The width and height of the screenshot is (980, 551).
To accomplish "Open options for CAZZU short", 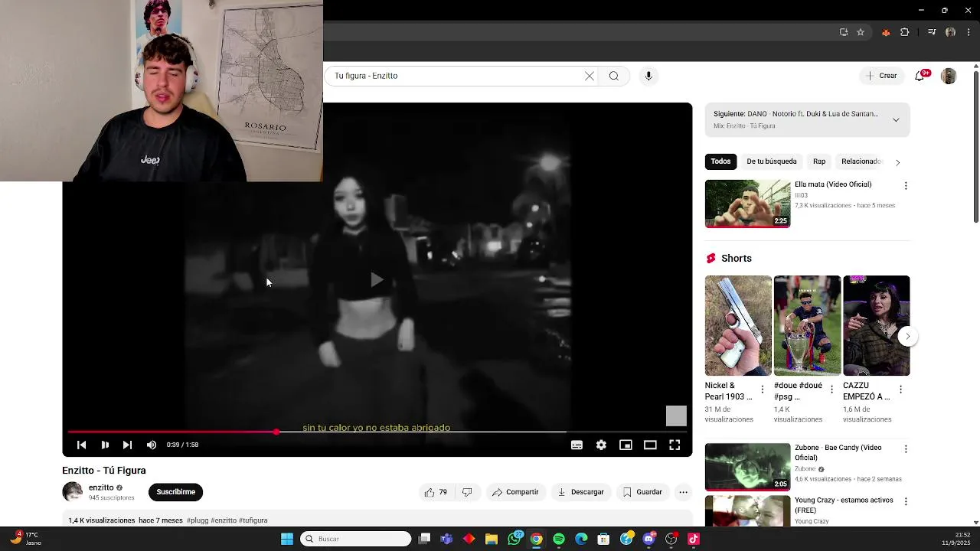I will pyautogui.click(x=900, y=390).
